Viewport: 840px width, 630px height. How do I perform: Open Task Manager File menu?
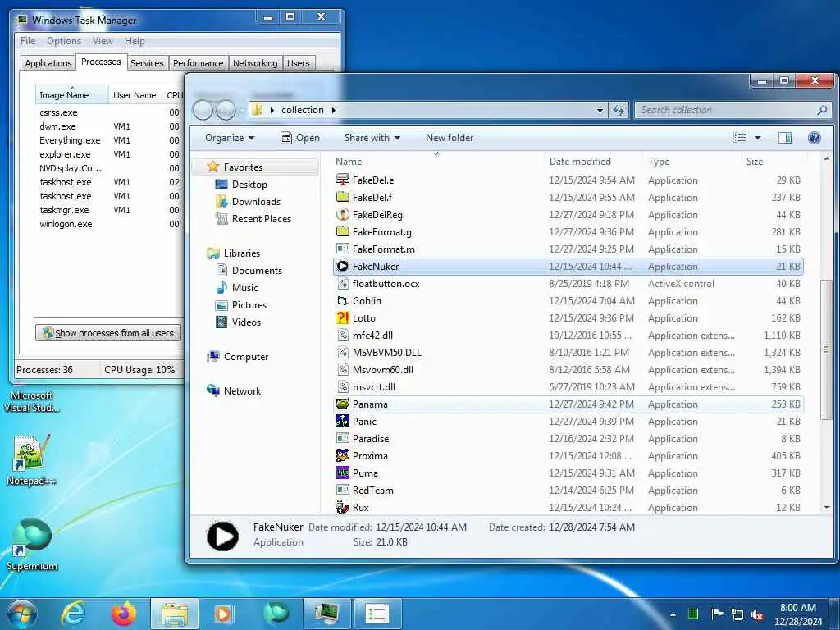tap(28, 41)
